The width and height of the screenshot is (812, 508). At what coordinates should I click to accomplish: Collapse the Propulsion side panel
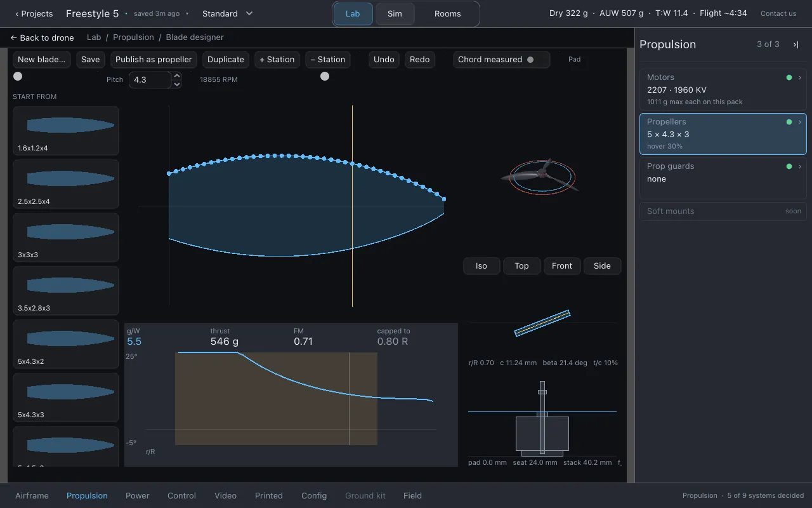point(796,44)
